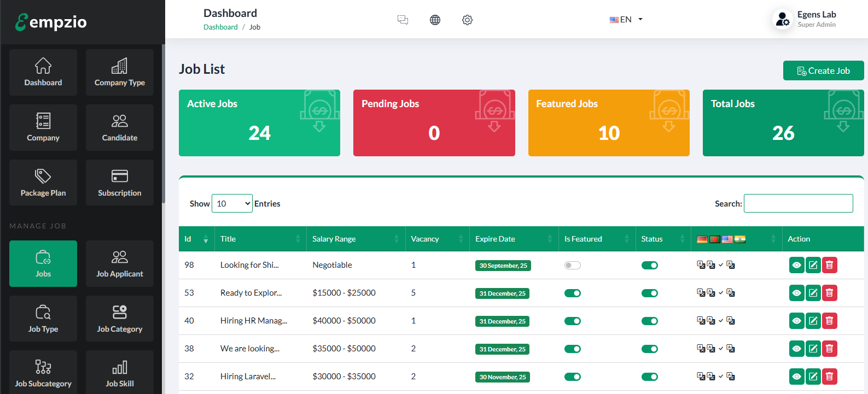Open settings gear icon in header
This screenshot has width=868, height=394.
click(467, 20)
